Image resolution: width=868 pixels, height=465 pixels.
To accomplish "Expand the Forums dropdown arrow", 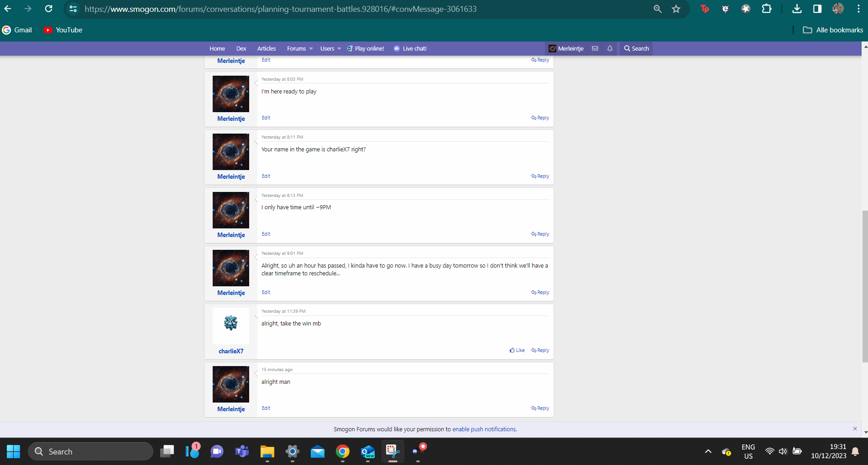I will point(311,49).
